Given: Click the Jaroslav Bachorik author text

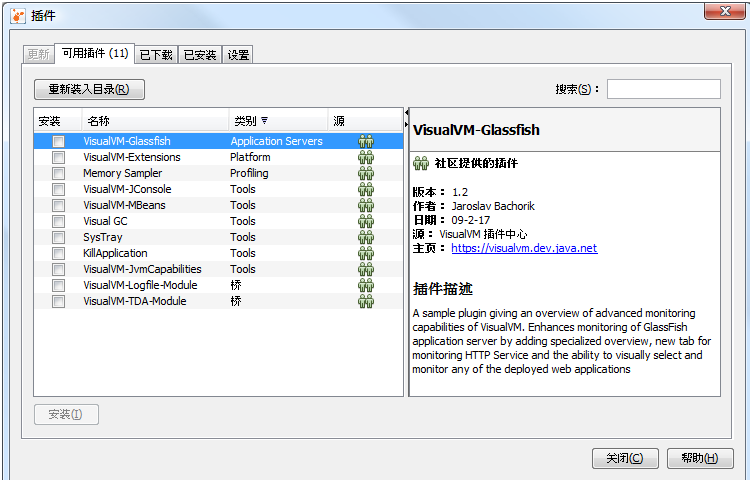Looking at the screenshot, I should [x=493, y=206].
